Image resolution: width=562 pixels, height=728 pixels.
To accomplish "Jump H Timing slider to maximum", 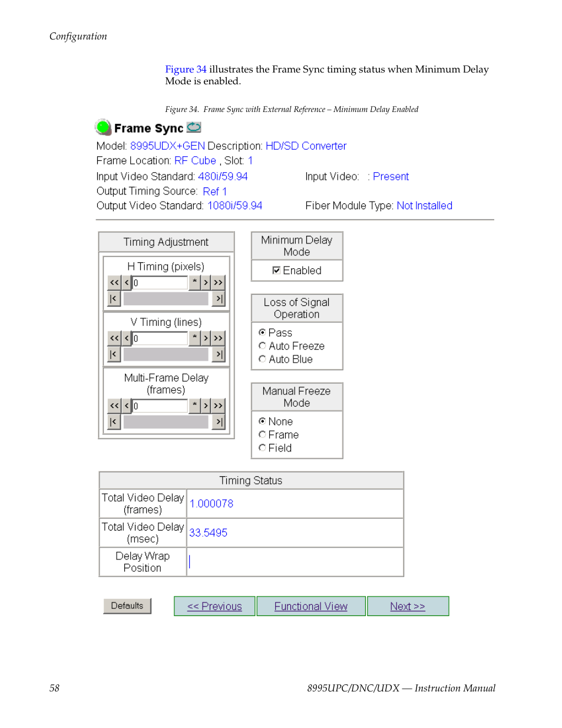I will click(x=219, y=299).
